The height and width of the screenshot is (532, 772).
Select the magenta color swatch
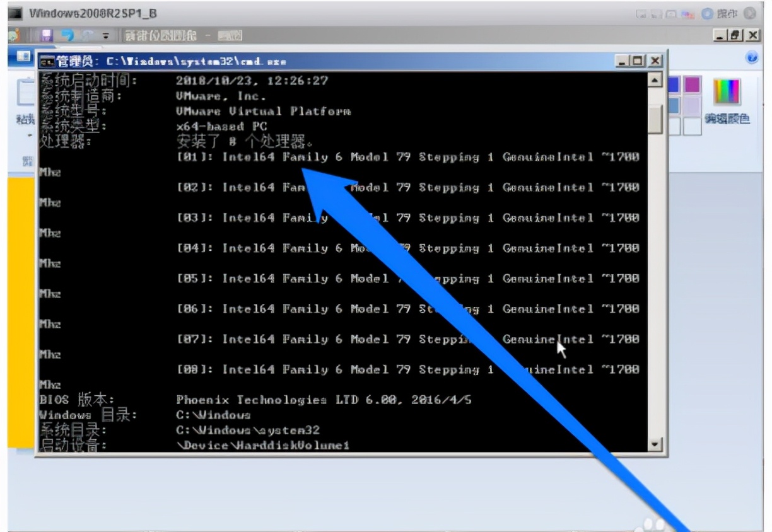pyautogui.click(x=692, y=84)
